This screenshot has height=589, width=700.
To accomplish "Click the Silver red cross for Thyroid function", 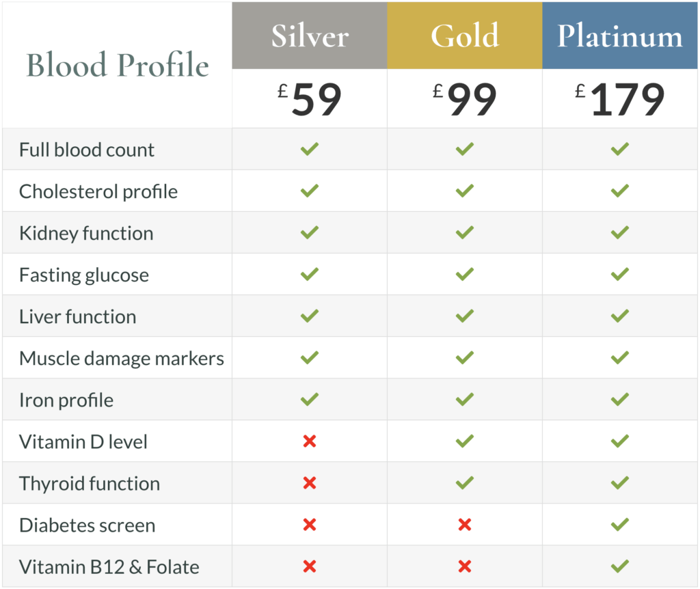I will (310, 483).
